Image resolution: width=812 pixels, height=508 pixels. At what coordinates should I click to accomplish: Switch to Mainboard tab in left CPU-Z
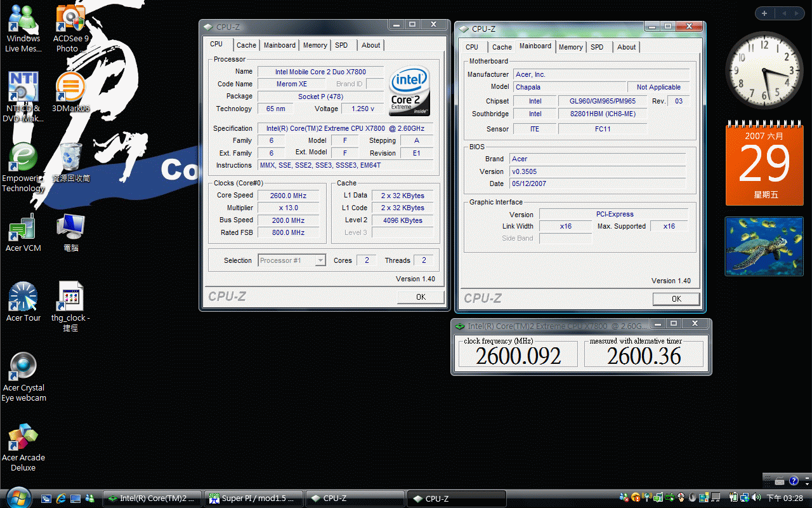[x=280, y=45]
